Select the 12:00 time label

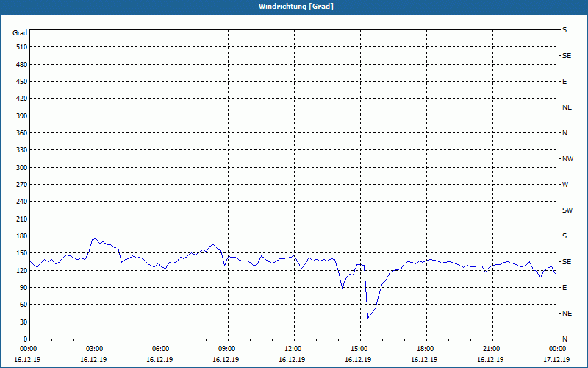tap(293, 349)
